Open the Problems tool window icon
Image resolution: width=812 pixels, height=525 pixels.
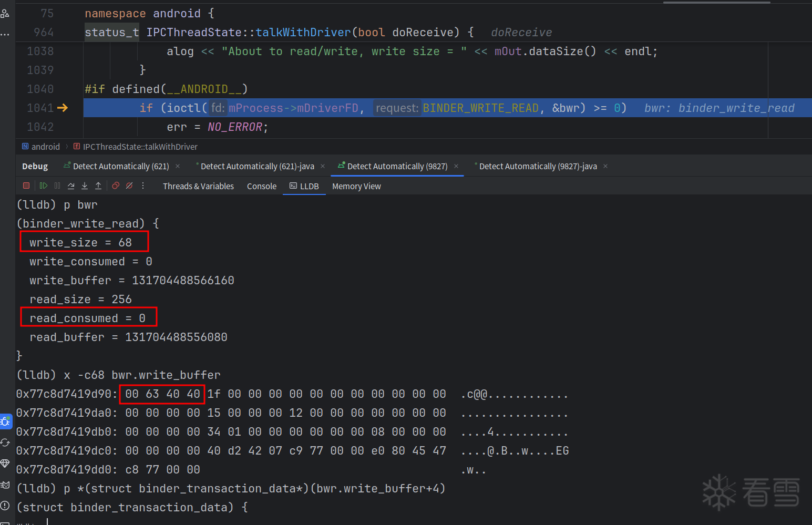(x=5, y=506)
